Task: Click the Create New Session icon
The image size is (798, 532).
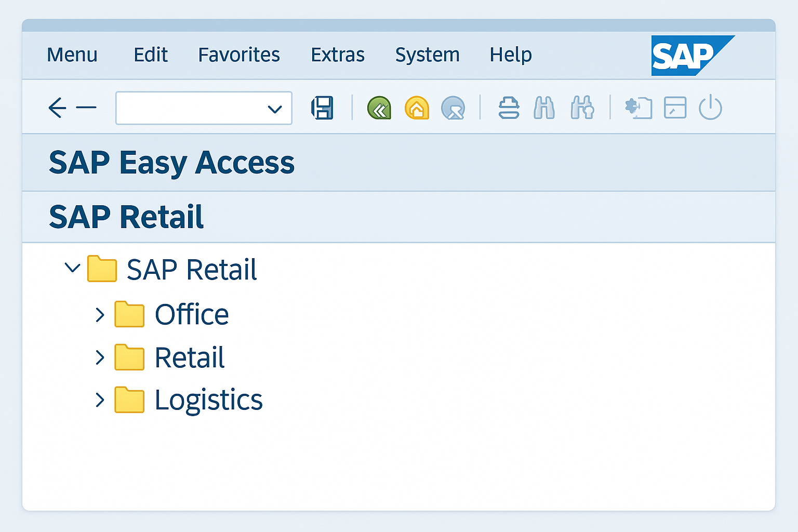Action: tap(639, 108)
